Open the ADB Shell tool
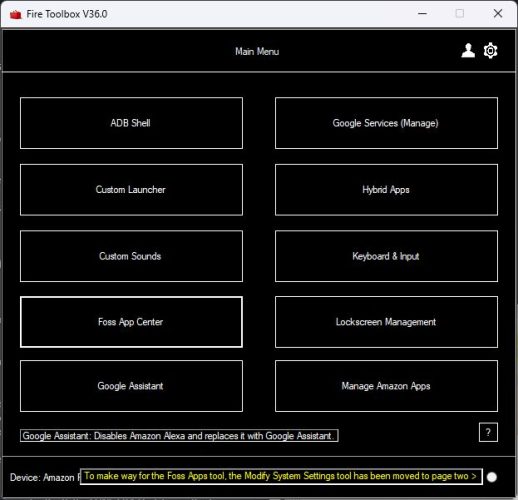 pos(131,123)
